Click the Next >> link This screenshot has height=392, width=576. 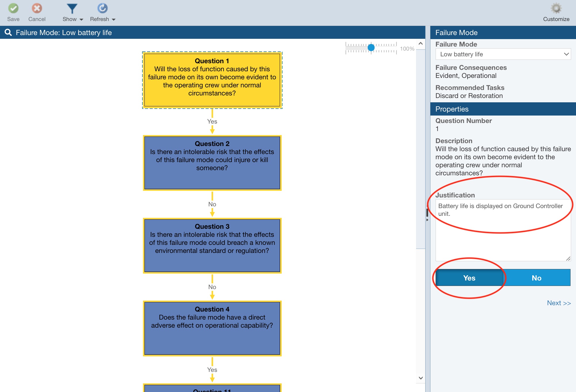[558, 303]
